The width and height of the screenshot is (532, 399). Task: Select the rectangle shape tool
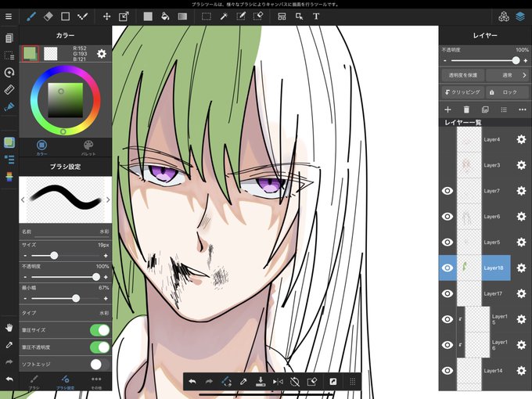[x=65, y=16]
